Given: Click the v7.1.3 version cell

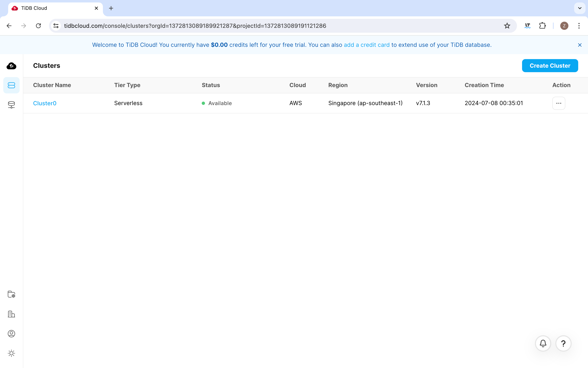Looking at the screenshot, I should [x=423, y=103].
